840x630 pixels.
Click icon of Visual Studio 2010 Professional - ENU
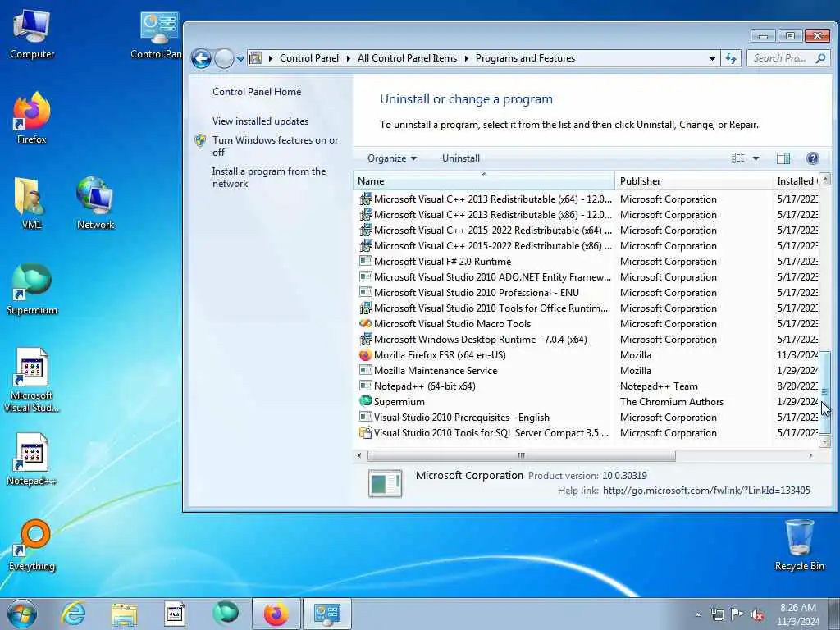(x=365, y=293)
